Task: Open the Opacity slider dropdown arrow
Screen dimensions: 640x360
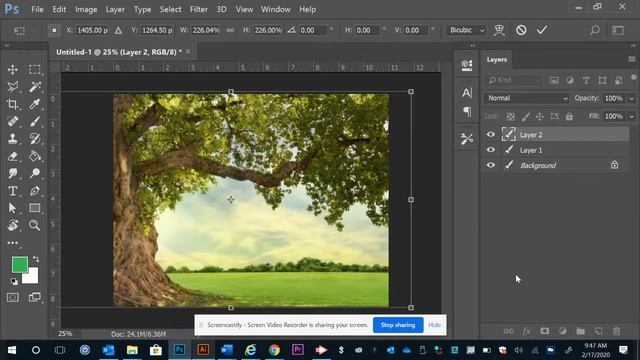Action: pyautogui.click(x=631, y=98)
